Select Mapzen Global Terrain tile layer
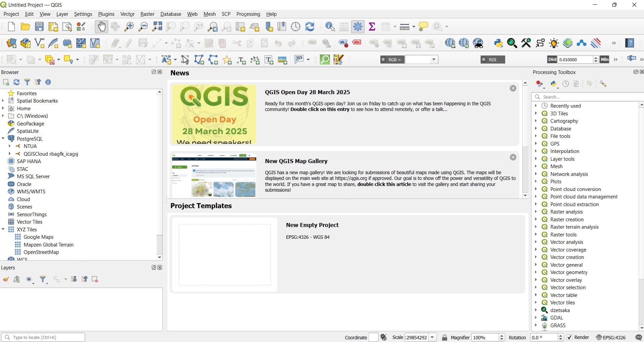The image size is (644, 342). click(48, 245)
